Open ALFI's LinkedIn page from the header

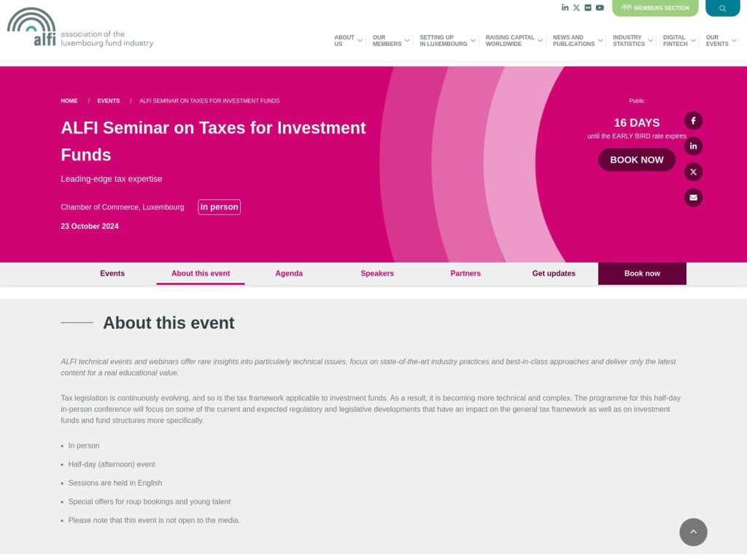pos(565,7)
